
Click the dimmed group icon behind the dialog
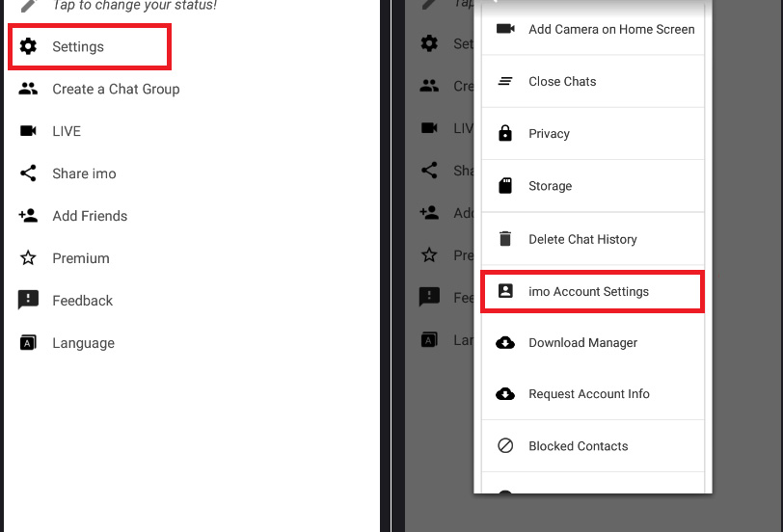click(x=429, y=86)
